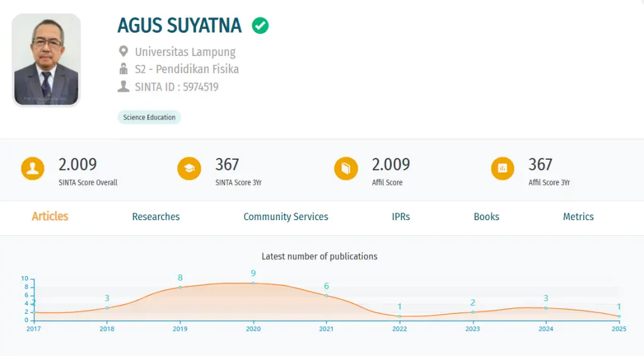Select the IPRs tab
This screenshot has height=356, width=644.
(x=401, y=217)
